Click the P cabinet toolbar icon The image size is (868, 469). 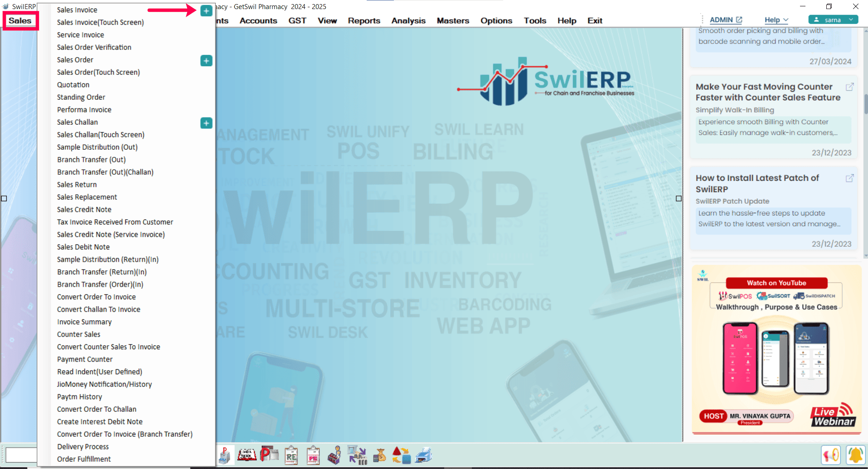(x=225, y=455)
